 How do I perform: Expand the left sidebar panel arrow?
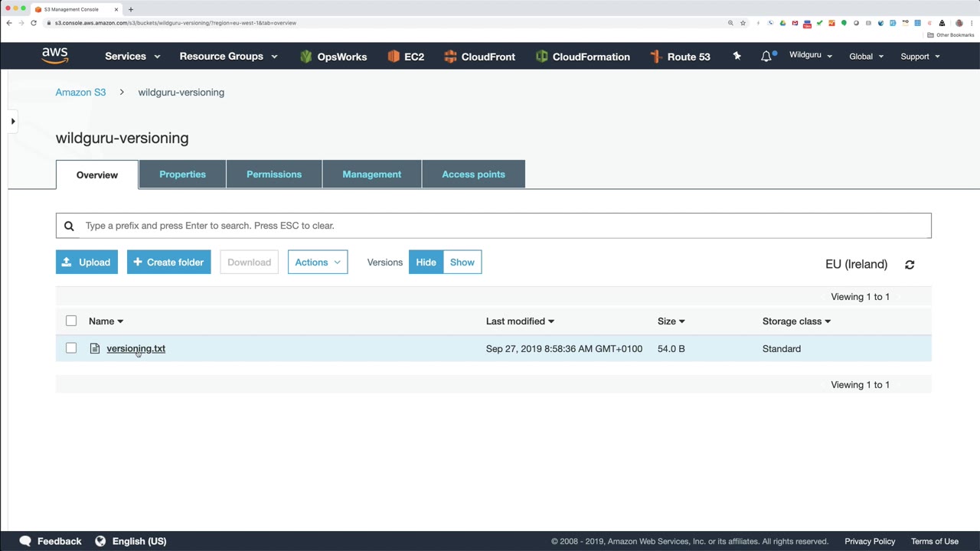click(x=13, y=121)
